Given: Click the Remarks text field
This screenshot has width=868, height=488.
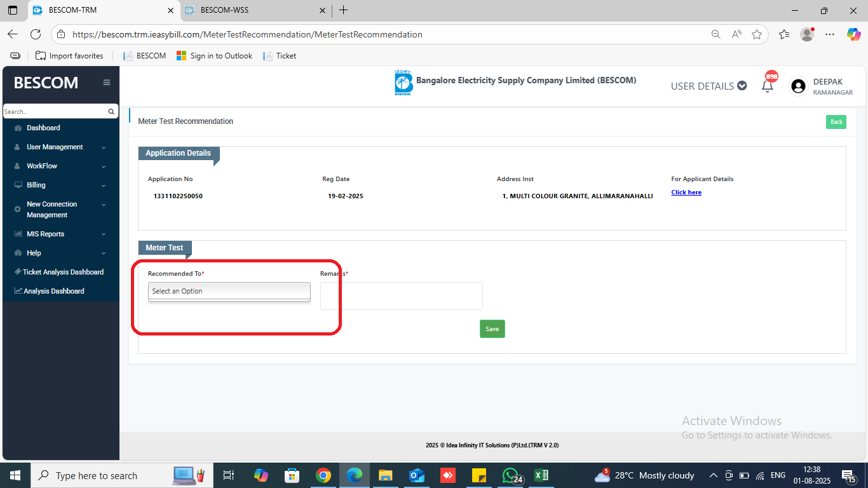Looking at the screenshot, I should [402, 296].
